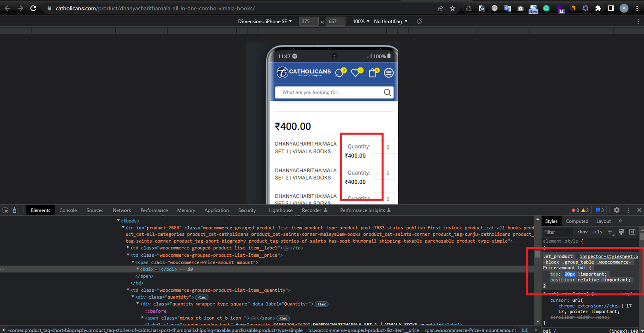
Task: Close the DevTools panel
Action: pos(639,210)
